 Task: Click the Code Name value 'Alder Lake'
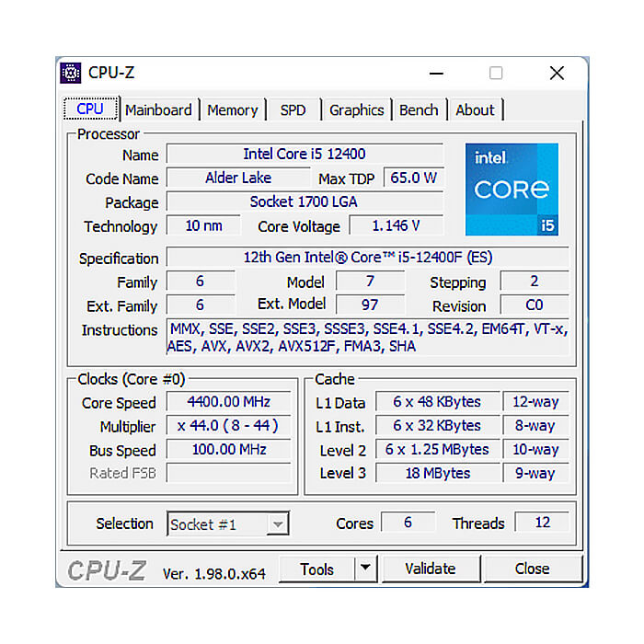pos(238,178)
